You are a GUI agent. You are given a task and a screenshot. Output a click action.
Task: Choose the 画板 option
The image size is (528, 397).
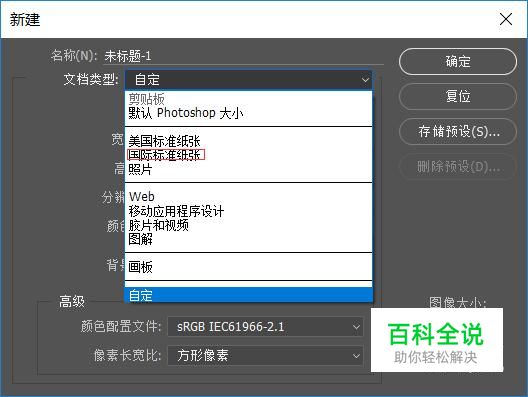(249, 267)
